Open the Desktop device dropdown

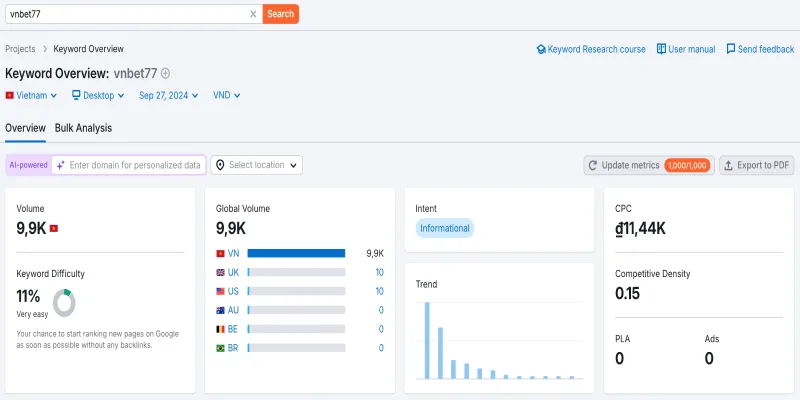point(98,95)
